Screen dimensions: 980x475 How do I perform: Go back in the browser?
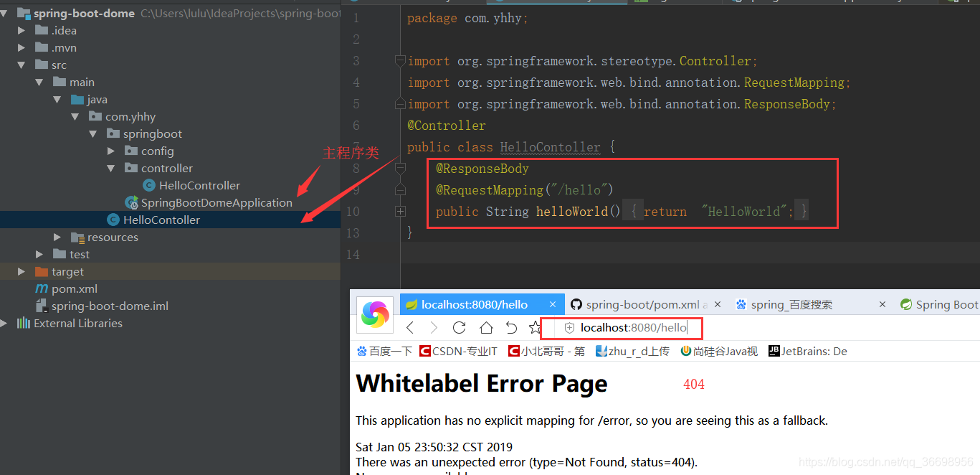410,328
